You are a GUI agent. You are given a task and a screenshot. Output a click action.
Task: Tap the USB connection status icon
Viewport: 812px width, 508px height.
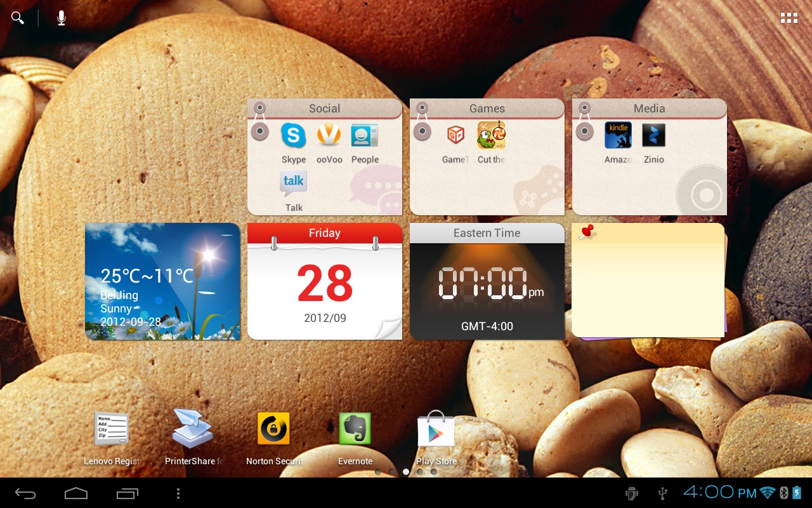pos(663,493)
